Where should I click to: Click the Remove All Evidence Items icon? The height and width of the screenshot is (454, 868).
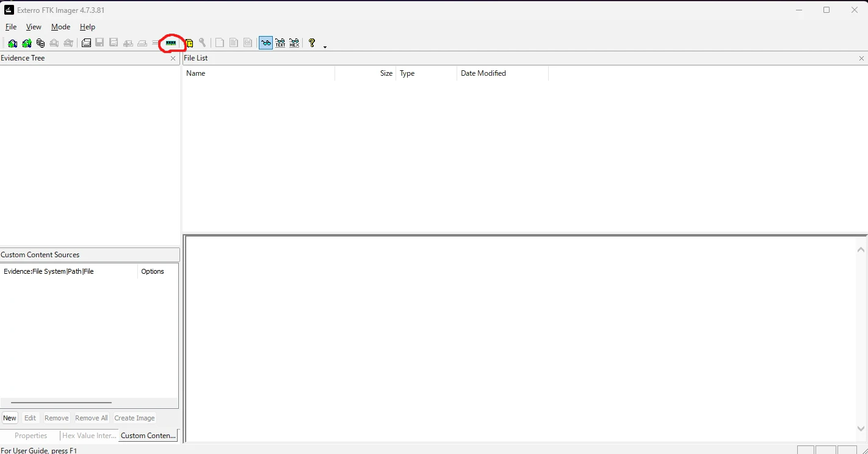[x=68, y=43]
